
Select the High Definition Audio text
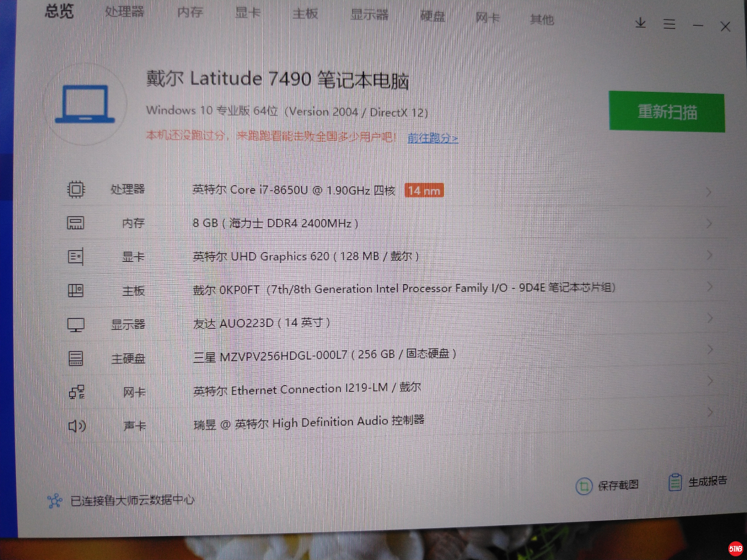click(x=309, y=422)
